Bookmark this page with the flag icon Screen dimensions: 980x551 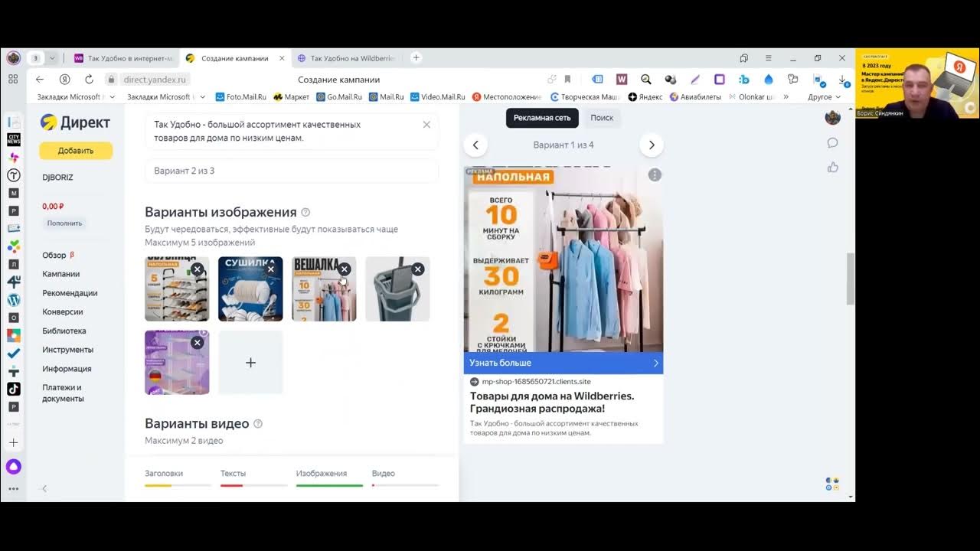[567, 79]
